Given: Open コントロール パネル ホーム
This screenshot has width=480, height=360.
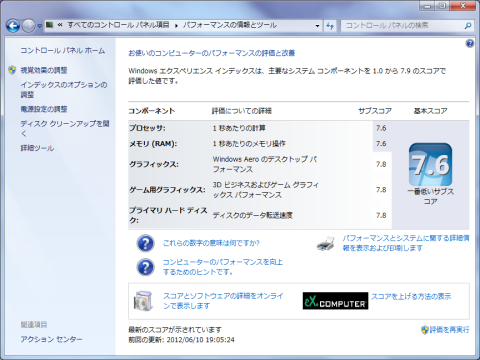Looking at the screenshot, I should (63, 51).
